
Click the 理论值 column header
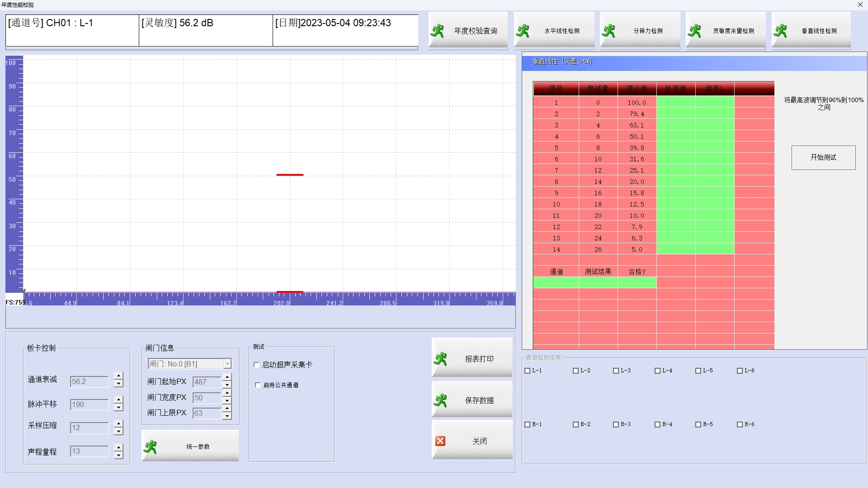637,89
